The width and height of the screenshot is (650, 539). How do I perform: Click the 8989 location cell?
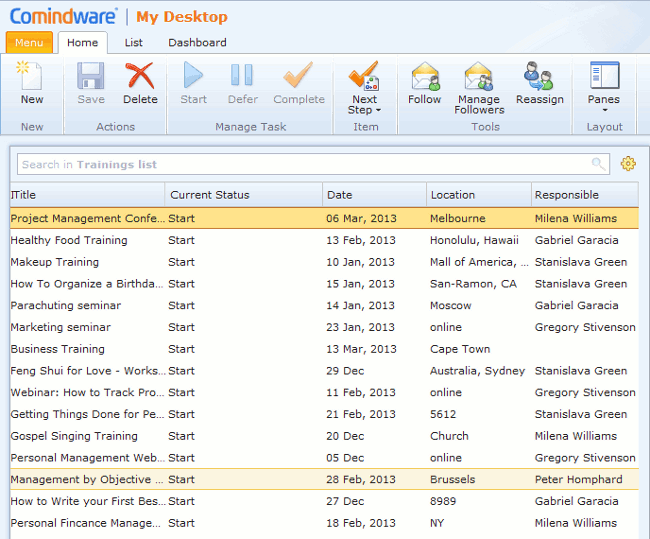tap(443, 501)
